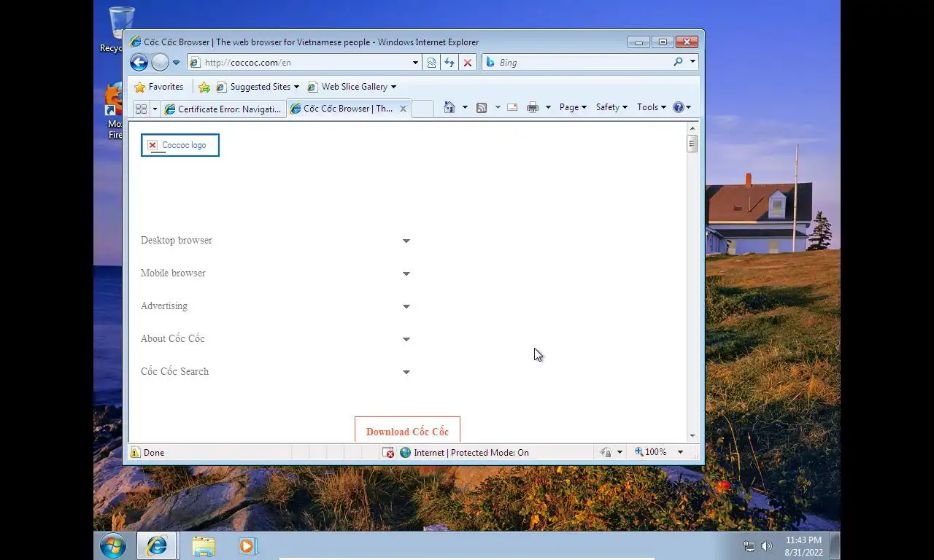Open Suggested Sites link

[258, 87]
